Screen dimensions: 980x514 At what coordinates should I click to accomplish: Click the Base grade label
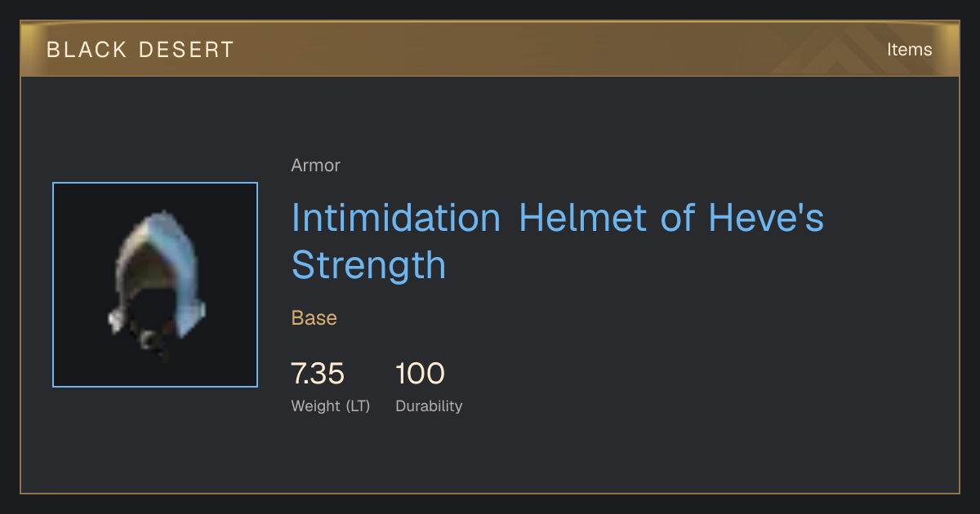pyautogui.click(x=314, y=318)
